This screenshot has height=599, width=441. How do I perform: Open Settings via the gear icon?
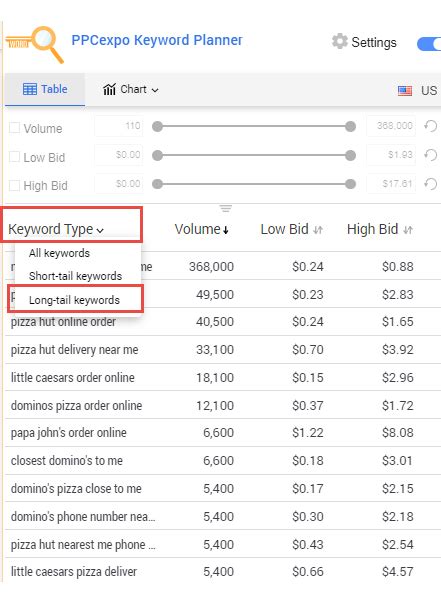click(339, 42)
